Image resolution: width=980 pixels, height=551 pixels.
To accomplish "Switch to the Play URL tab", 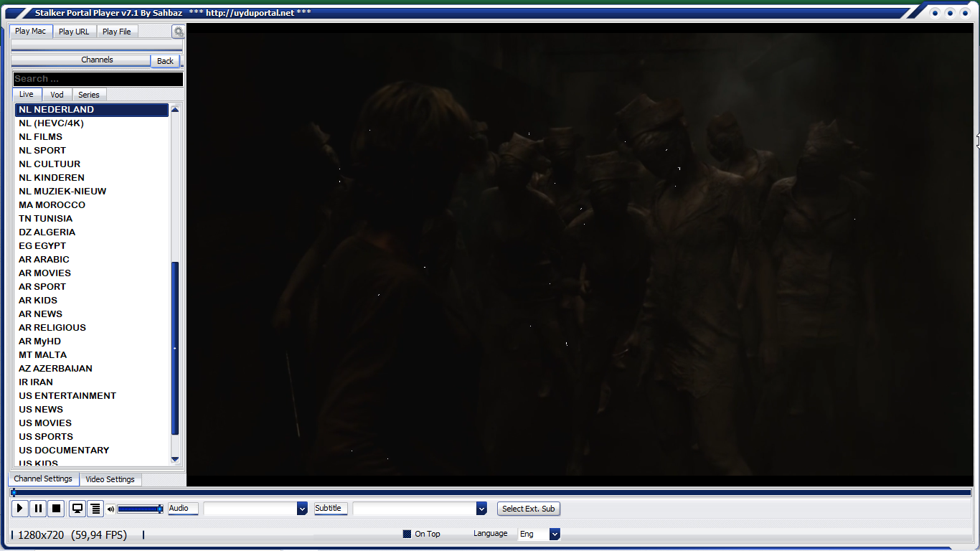I will click(74, 32).
